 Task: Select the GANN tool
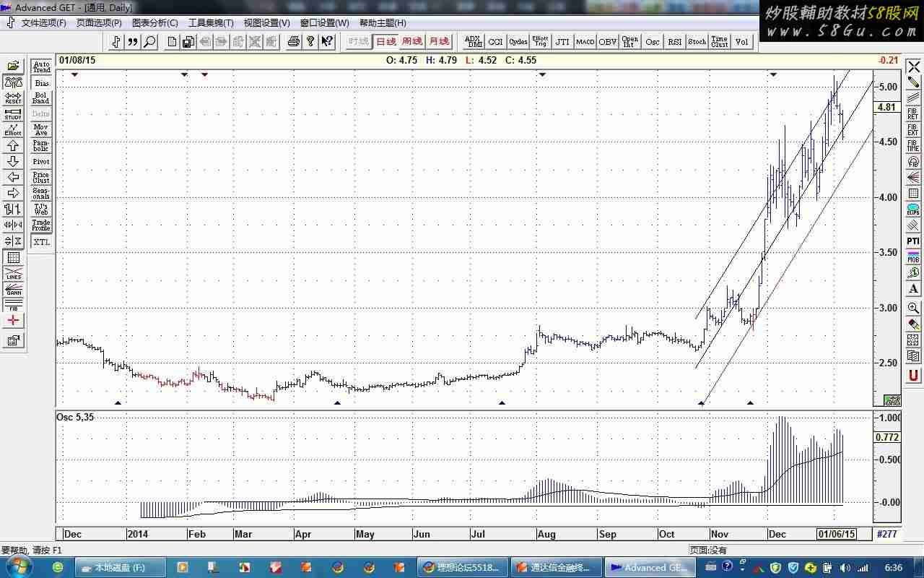pyautogui.click(x=13, y=289)
